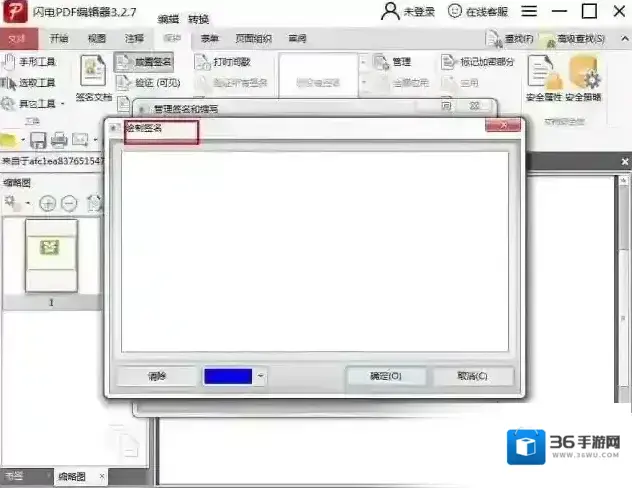Image resolution: width=632 pixels, height=488 pixels.
Task: Click the 签名文档 sign document icon
Action: click(x=93, y=78)
